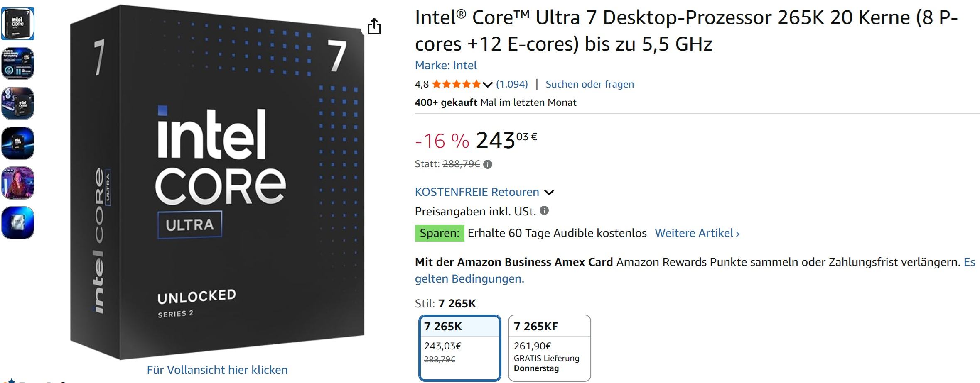Open Weitere Artikel savings link
Image resolution: width=980 pixels, height=383 pixels.
697,233
